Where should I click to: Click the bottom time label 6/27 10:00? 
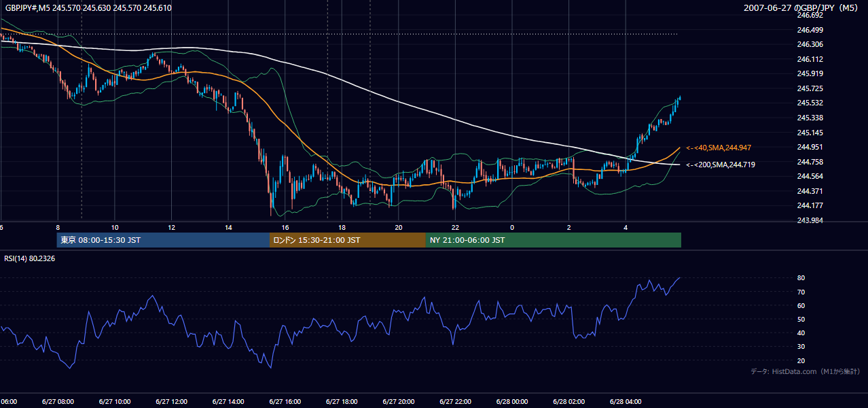(x=115, y=402)
